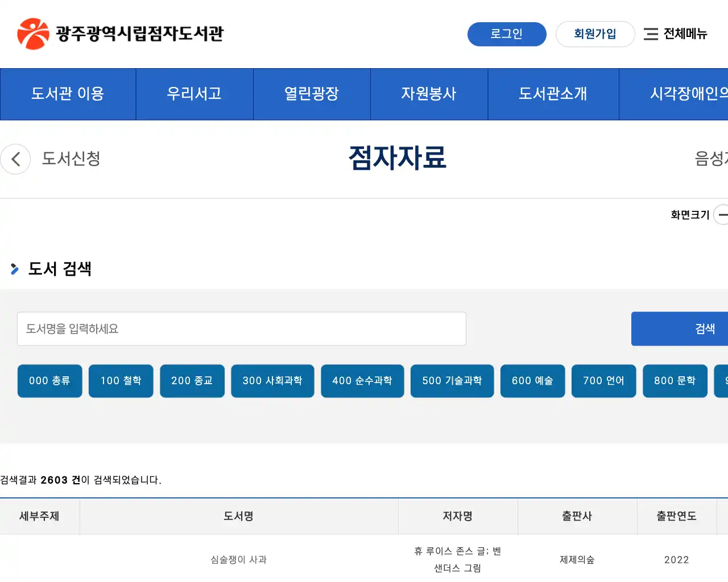Select the 400 순수과학 category filter
Viewport: 728px width, 582px height.
(x=362, y=381)
